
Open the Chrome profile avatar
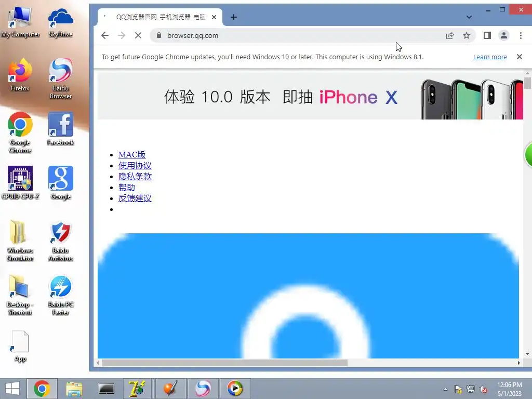click(x=504, y=35)
